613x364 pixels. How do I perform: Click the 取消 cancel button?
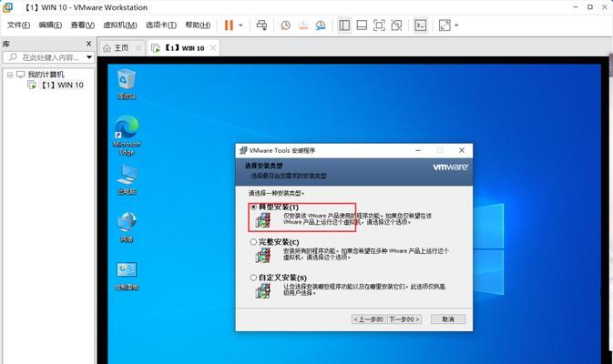click(448, 319)
